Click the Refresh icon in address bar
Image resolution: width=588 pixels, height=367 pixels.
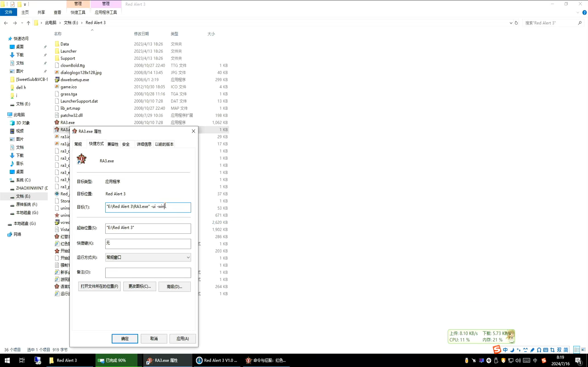(516, 23)
